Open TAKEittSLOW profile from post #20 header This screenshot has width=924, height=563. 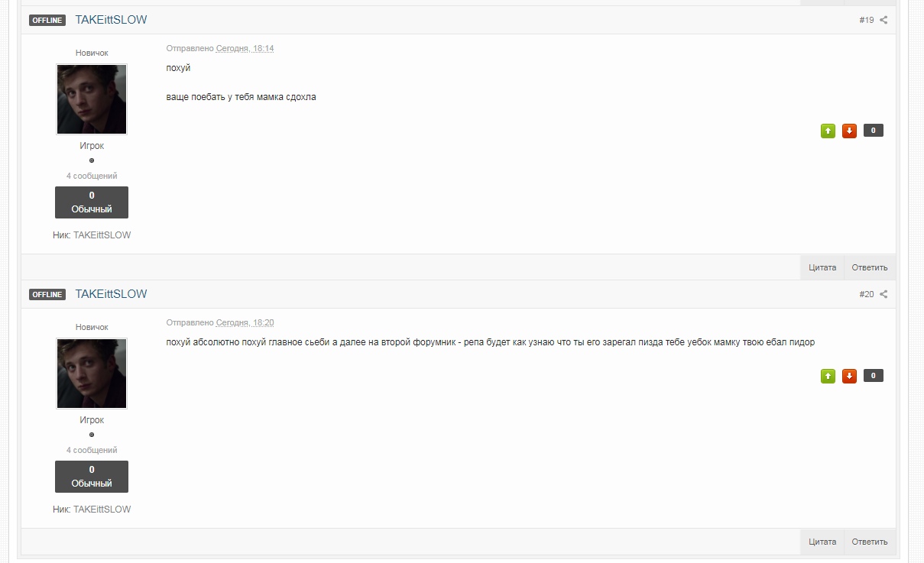[111, 294]
